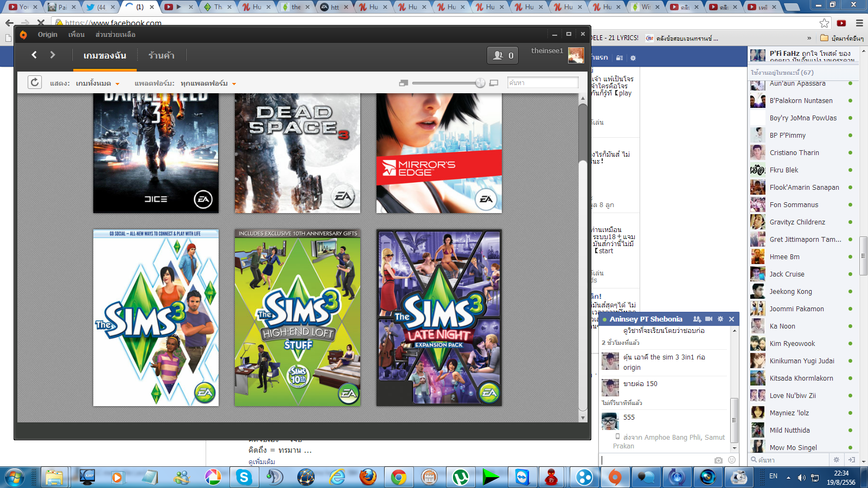Click the Origin logo in the title bar

click(23, 35)
